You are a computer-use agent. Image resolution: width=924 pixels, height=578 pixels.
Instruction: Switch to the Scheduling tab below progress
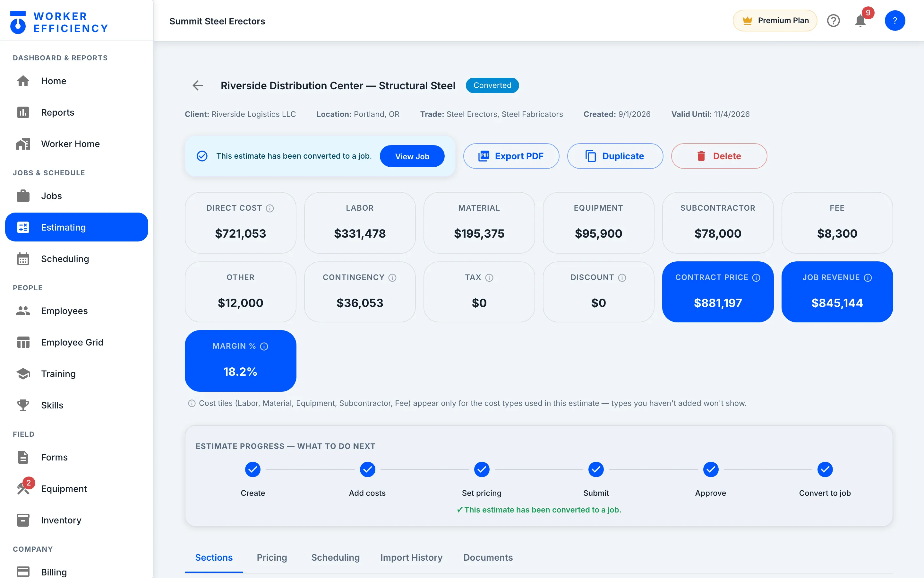pyautogui.click(x=335, y=557)
